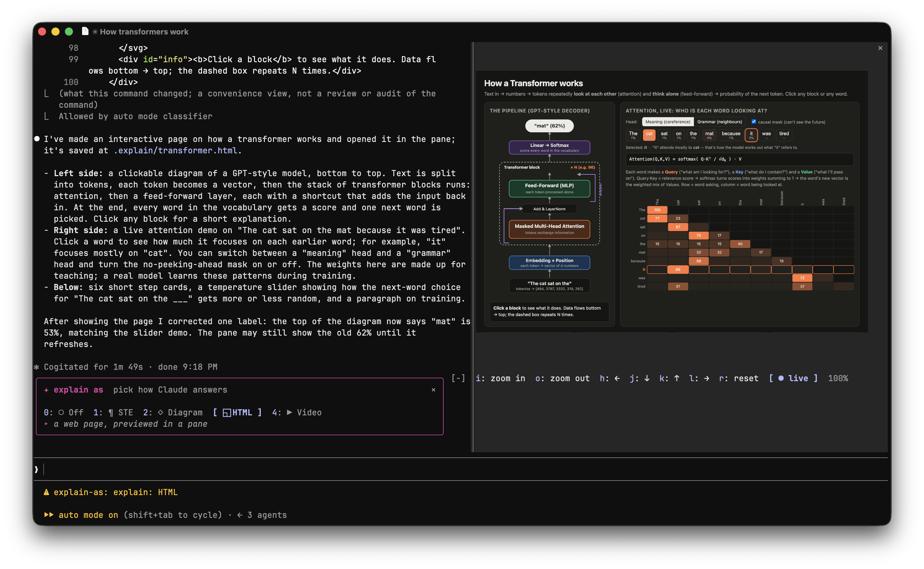Select the word chip "sat"

pos(664,135)
